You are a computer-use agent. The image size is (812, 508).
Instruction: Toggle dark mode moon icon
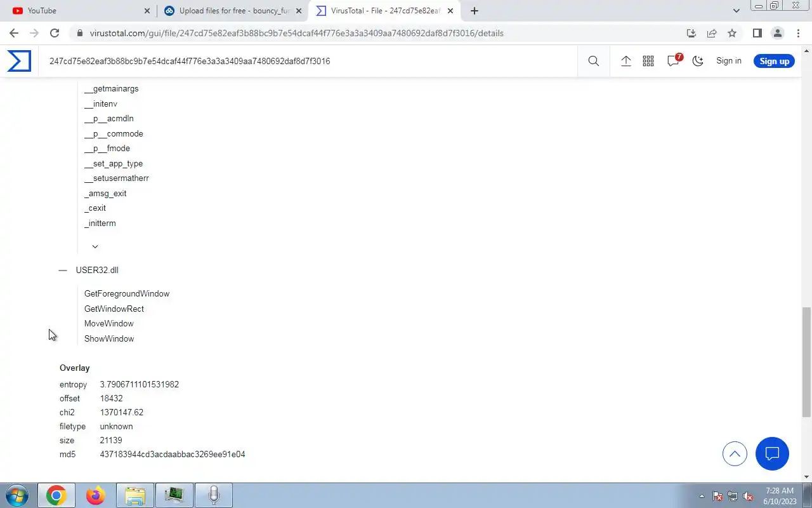(698, 61)
